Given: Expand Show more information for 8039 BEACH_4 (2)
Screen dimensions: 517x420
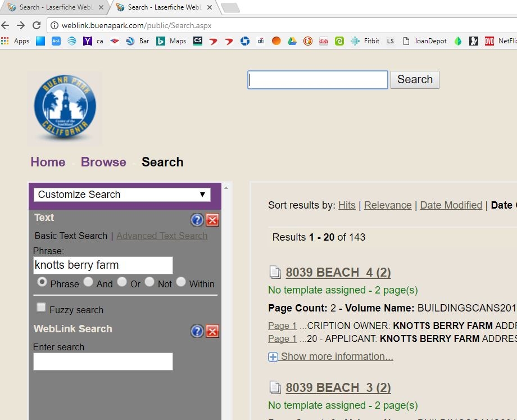Looking at the screenshot, I should pos(330,356).
